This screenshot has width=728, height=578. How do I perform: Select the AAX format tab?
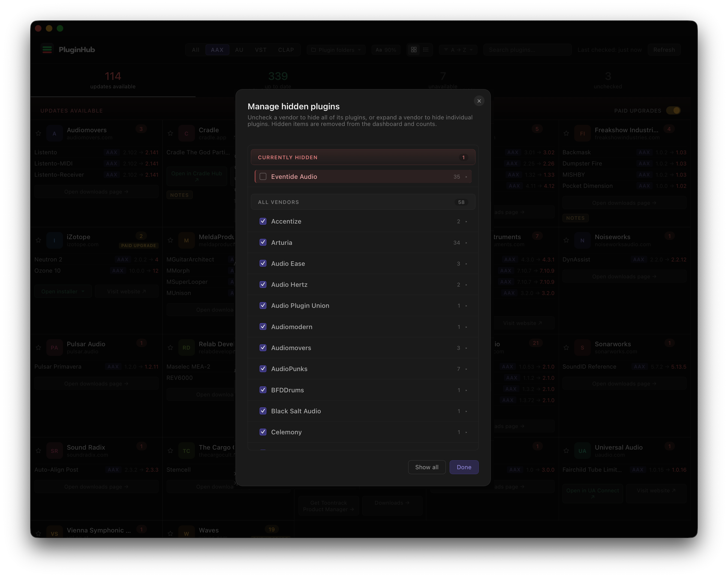pyautogui.click(x=217, y=50)
